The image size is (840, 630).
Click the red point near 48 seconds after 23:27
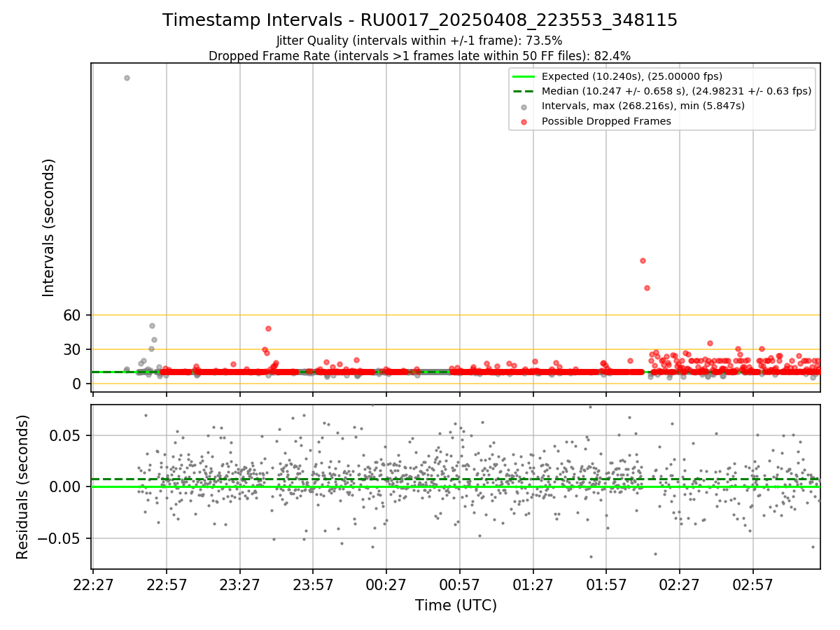coord(268,328)
